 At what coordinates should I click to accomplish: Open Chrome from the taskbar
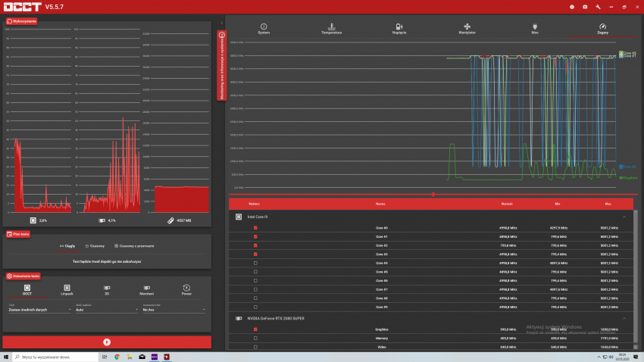(x=117, y=357)
